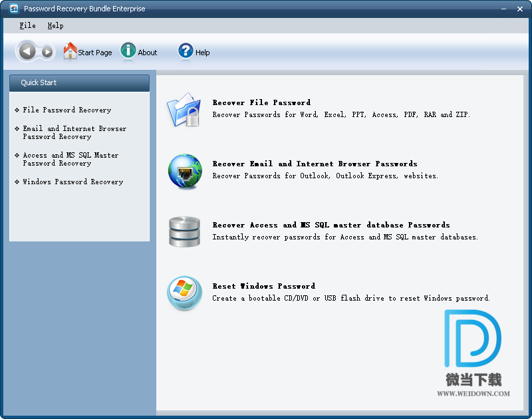Click the globe with network port icon
The image size is (532, 419).
coord(185,171)
